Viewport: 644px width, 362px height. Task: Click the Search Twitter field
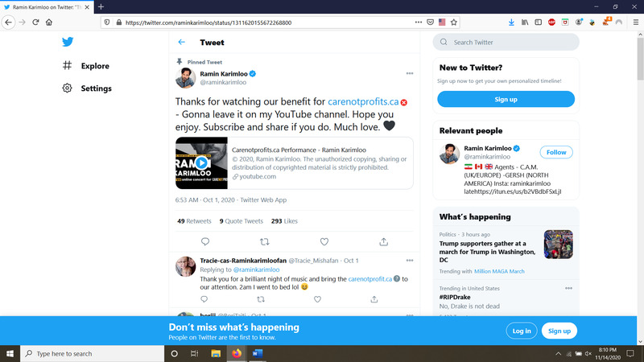(x=507, y=42)
